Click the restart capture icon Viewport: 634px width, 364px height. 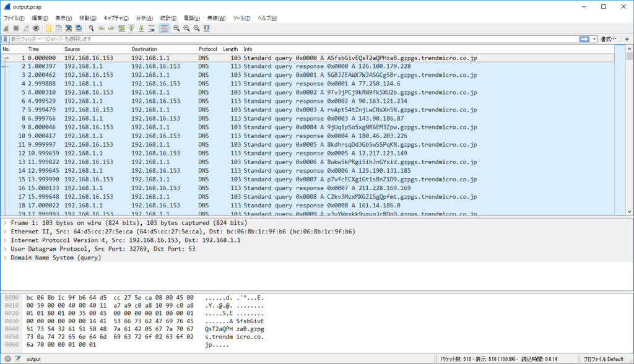(x=26, y=28)
